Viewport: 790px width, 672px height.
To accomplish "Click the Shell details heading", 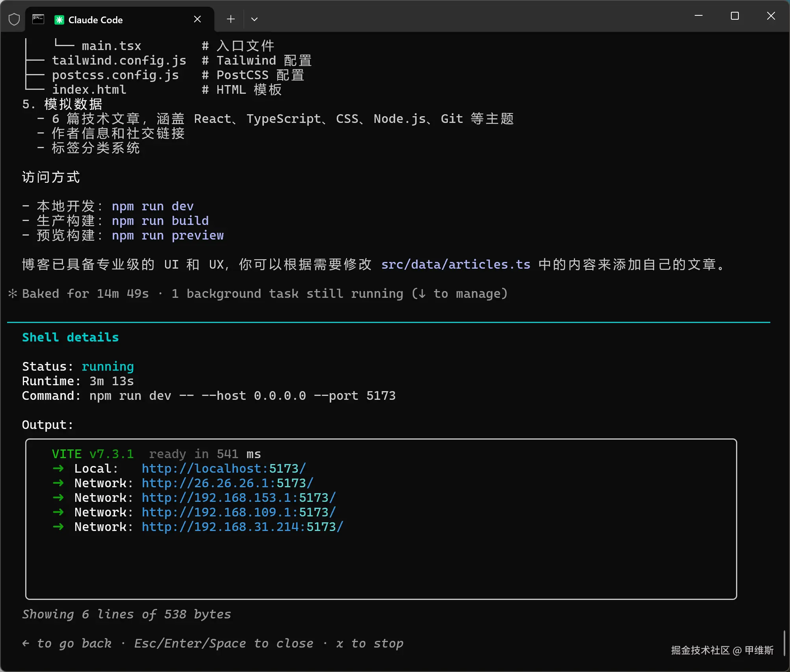I will coord(70,337).
